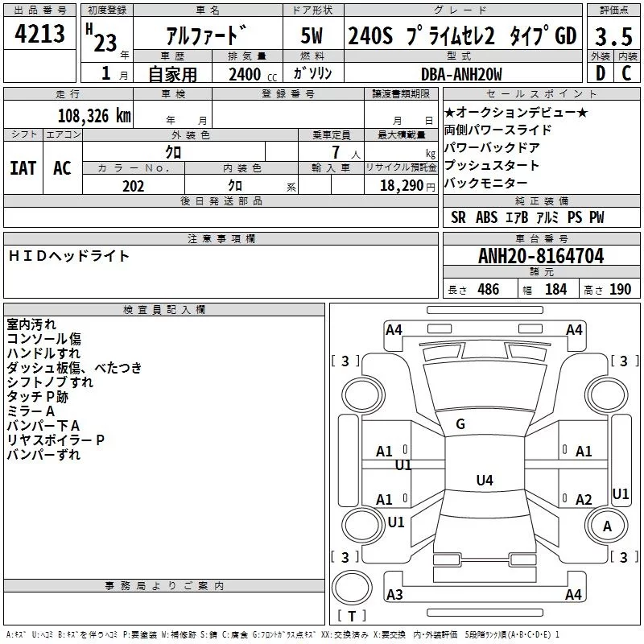Click the ★オークションデビュー★ sales point
The width and height of the screenshot is (644, 644).
(516, 112)
